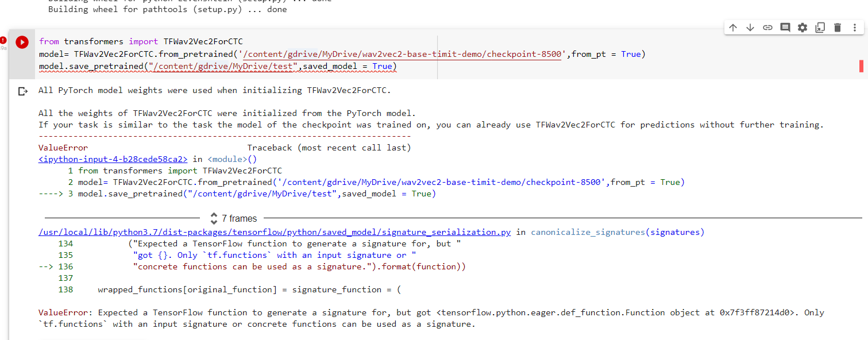Click 'All PyTorch model weights were used' line
The image size is (868, 340).
coord(215,90)
